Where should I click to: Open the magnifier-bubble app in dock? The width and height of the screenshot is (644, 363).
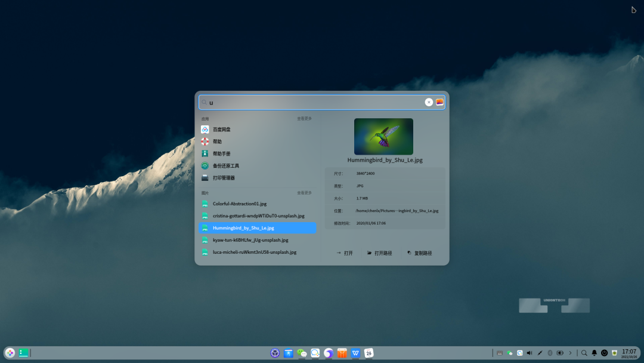315,353
